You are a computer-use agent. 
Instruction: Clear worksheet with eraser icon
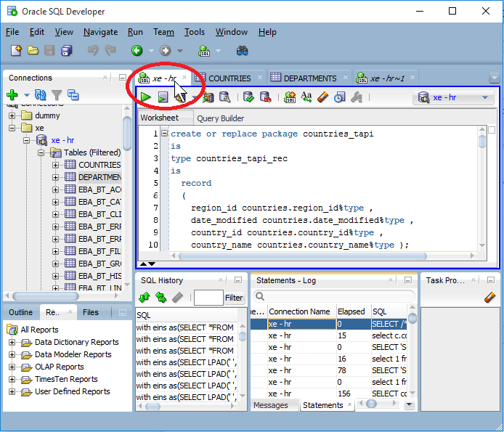click(322, 97)
